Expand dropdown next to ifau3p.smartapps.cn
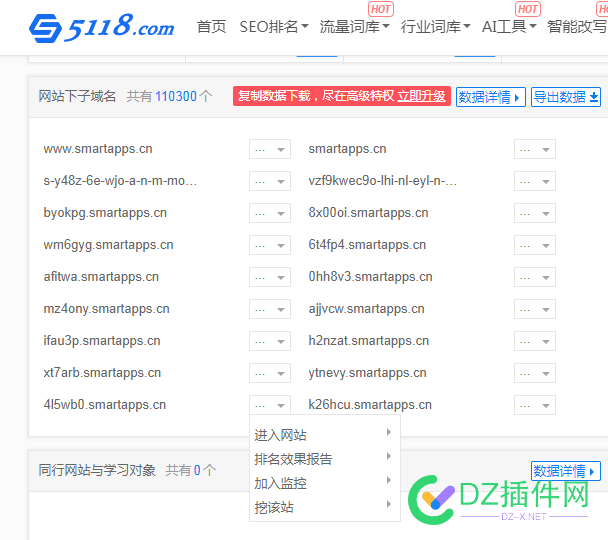 pos(270,341)
